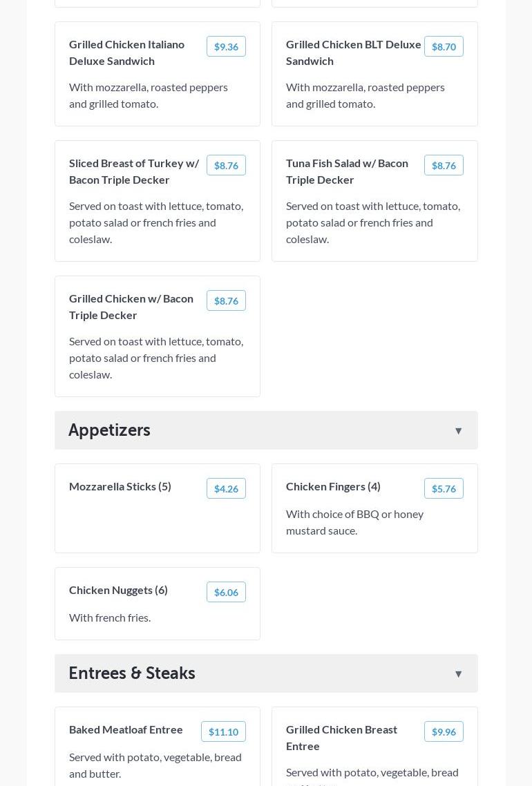Open the Baked Meatloaf Entree item
Screen dimensions: 532x786
coord(126,729)
